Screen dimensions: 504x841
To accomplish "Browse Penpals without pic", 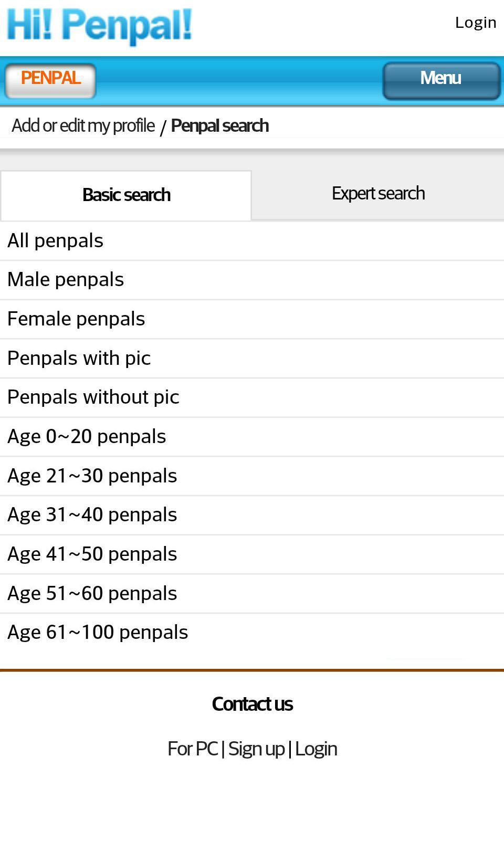I will click(x=93, y=397).
